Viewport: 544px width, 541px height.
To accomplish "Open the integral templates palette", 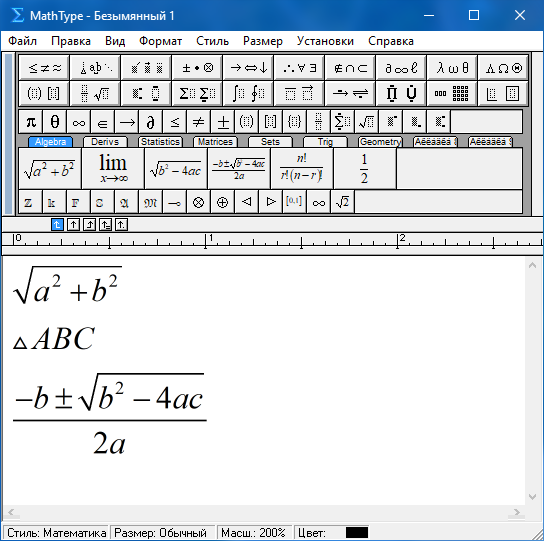I will click(248, 93).
